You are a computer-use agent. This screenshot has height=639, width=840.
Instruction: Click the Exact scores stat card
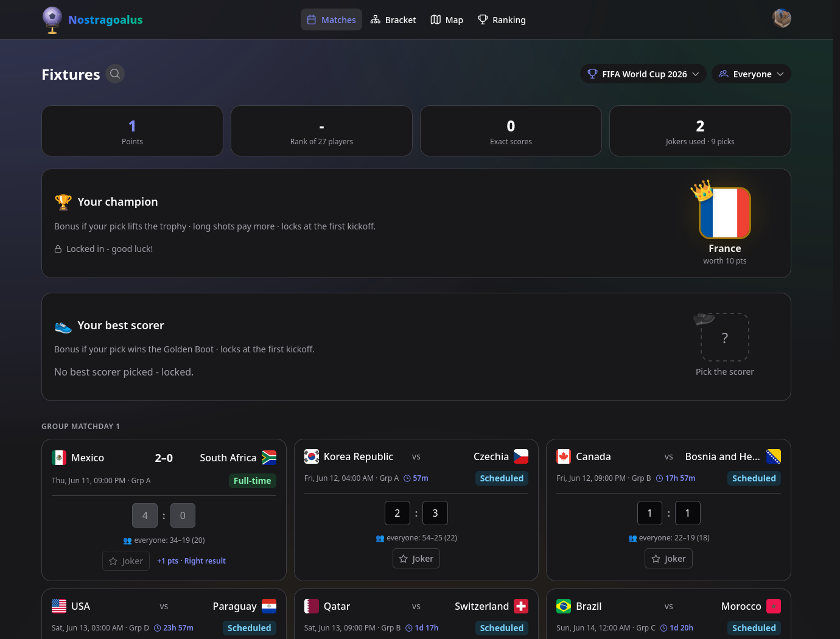(x=511, y=131)
